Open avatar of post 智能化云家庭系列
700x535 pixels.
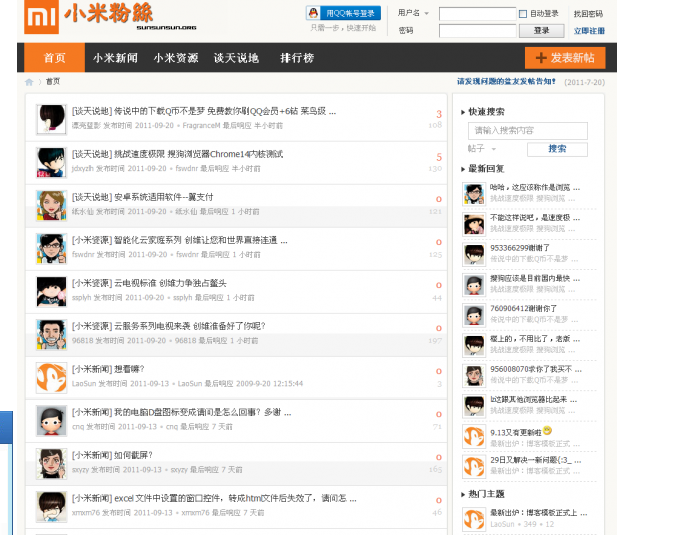pyautogui.click(x=51, y=248)
